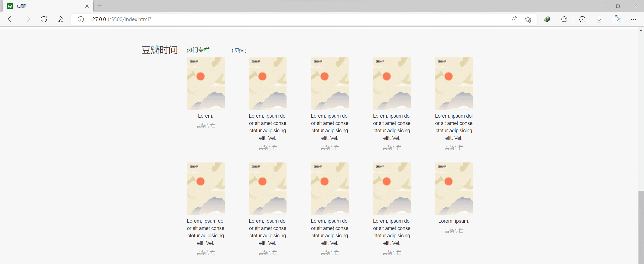Open the second row's first cover thumbnail
The image size is (644, 264).
[x=206, y=189]
